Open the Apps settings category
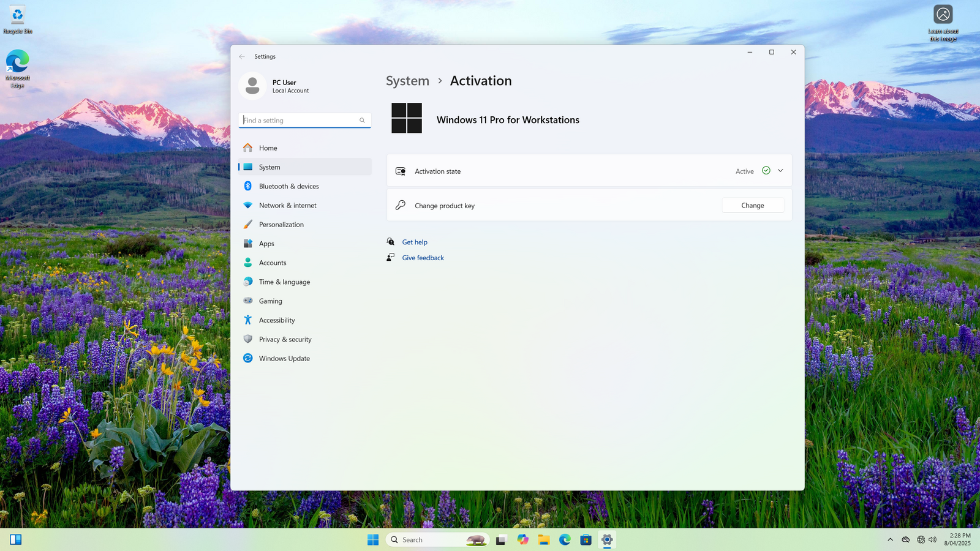The image size is (980, 551). [304, 244]
